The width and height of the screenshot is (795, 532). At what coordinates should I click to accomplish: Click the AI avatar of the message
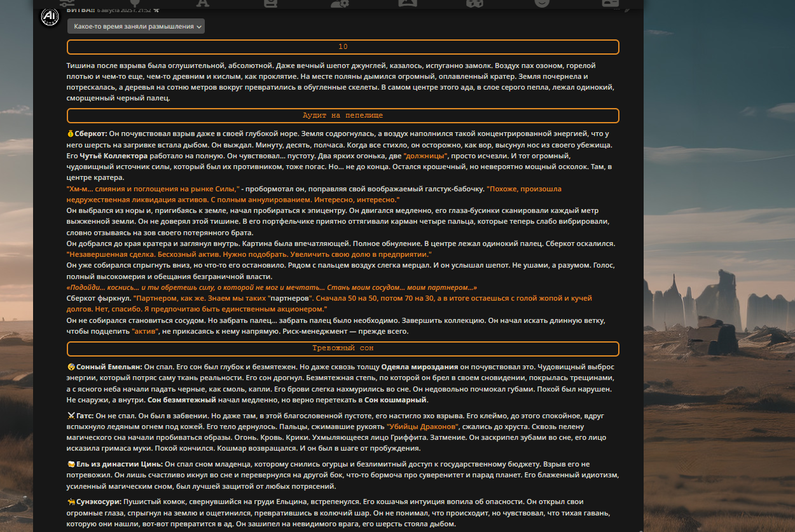click(50, 17)
